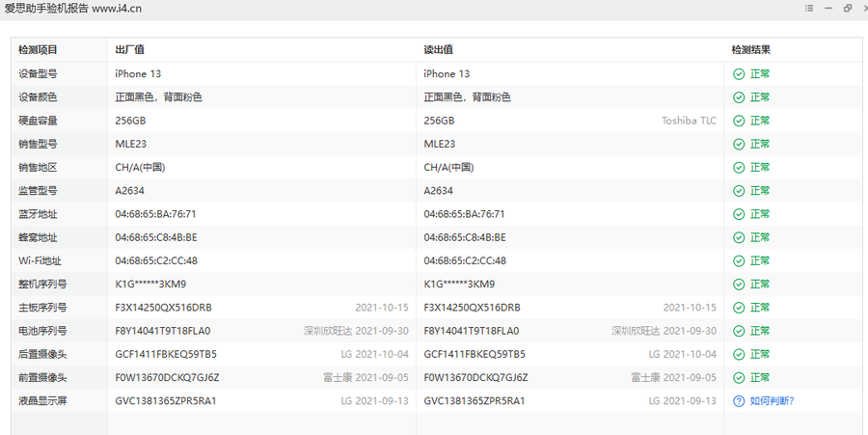This screenshot has height=435, width=868.
Task: Click the green check icon in 设备型号 row
Action: (x=739, y=74)
